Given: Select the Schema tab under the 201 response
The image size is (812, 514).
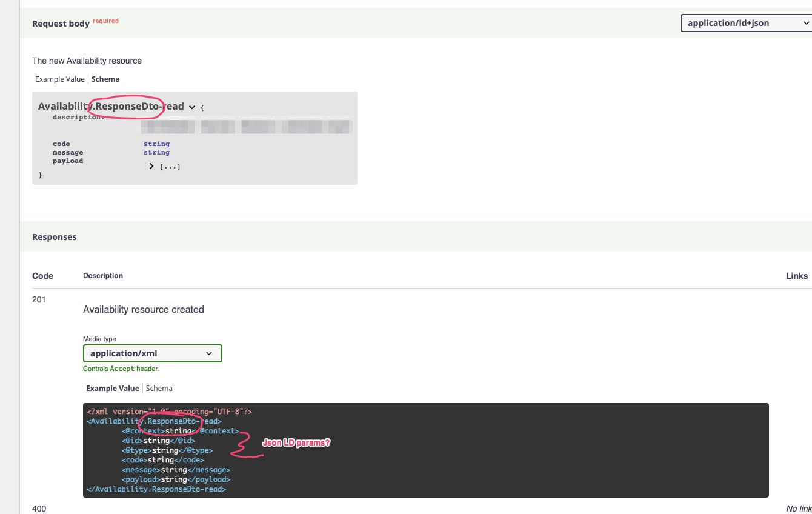Looking at the screenshot, I should tap(159, 388).
